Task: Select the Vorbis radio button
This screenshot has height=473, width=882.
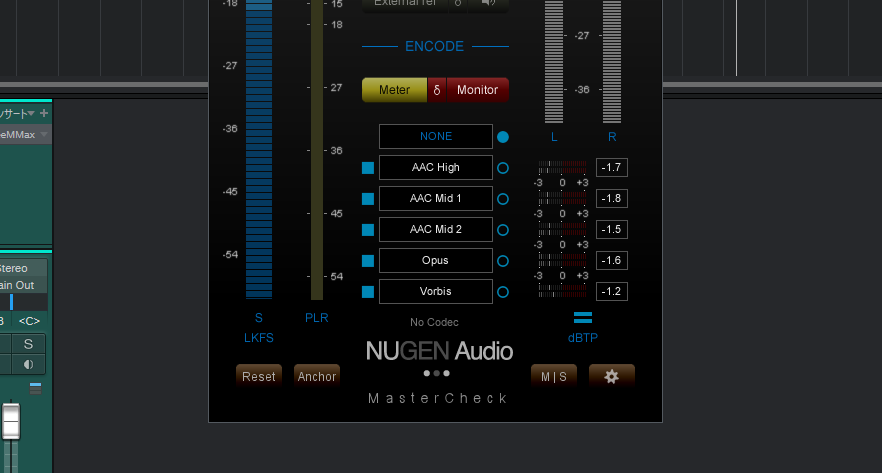Action: pyautogui.click(x=503, y=291)
